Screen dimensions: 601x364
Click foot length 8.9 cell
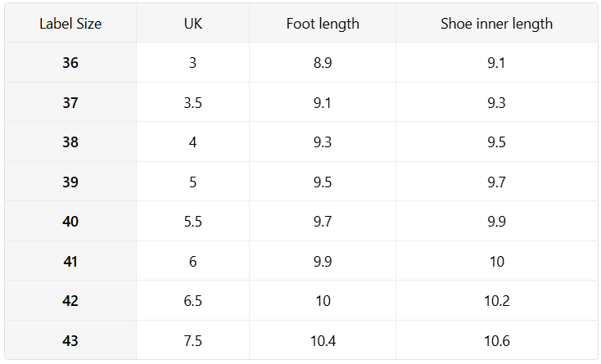click(x=323, y=63)
